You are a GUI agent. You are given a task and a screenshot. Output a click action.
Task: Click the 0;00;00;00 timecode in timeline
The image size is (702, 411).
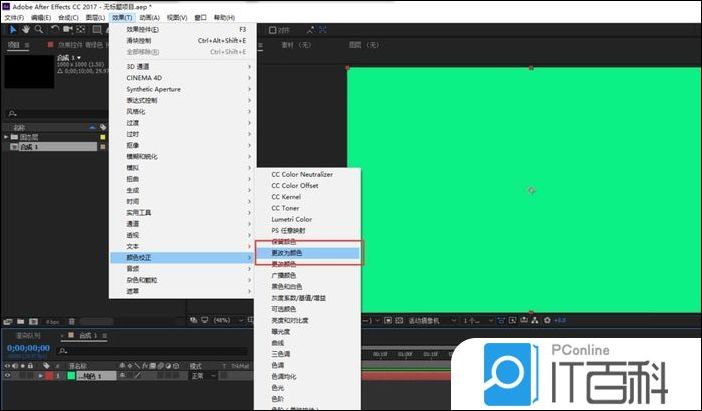coord(28,348)
